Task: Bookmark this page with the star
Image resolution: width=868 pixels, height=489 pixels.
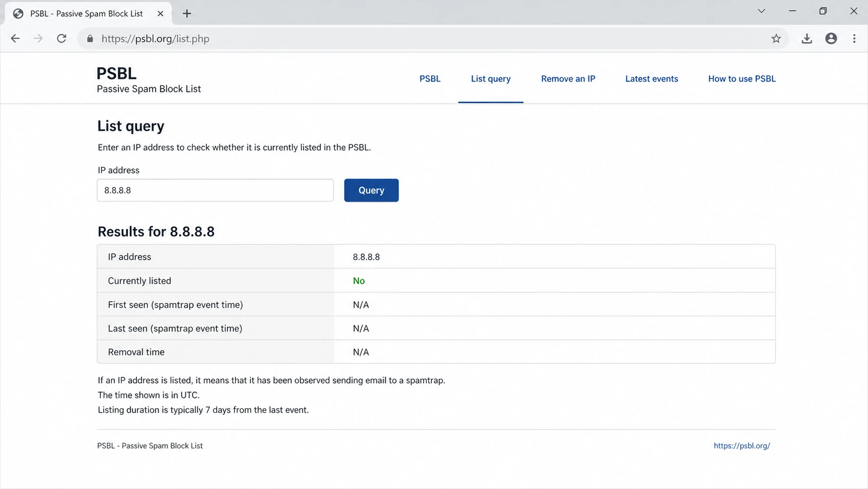Action: [x=776, y=38]
